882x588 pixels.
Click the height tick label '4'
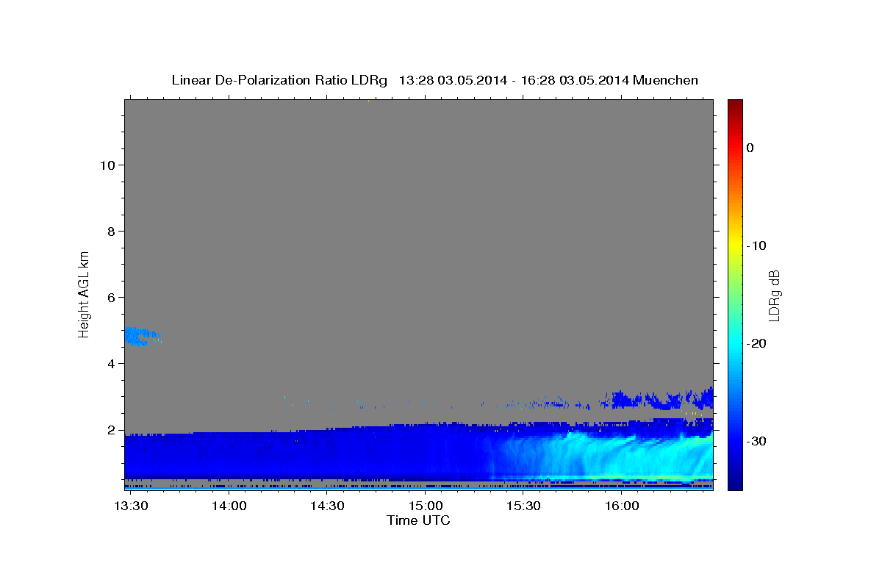(x=111, y=363)
